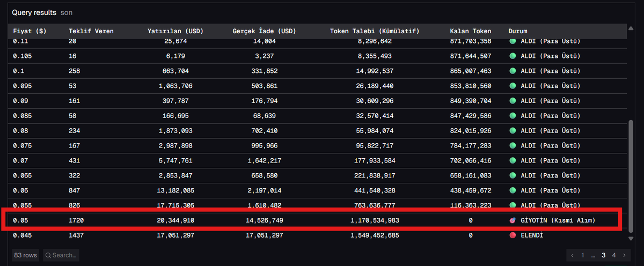Sort by Durum column header
Viewport: 644px width, 266px height.
pyautogui.click(x=518, y=31)
